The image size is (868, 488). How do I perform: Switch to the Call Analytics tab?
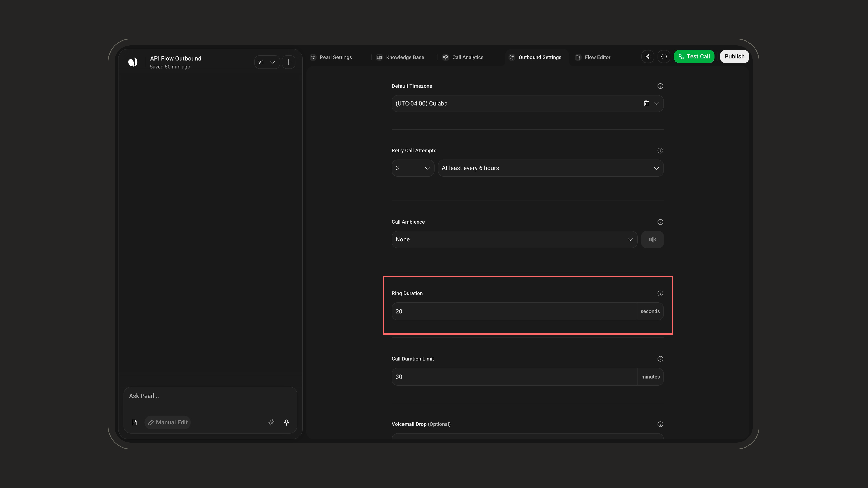coord(463,57)
